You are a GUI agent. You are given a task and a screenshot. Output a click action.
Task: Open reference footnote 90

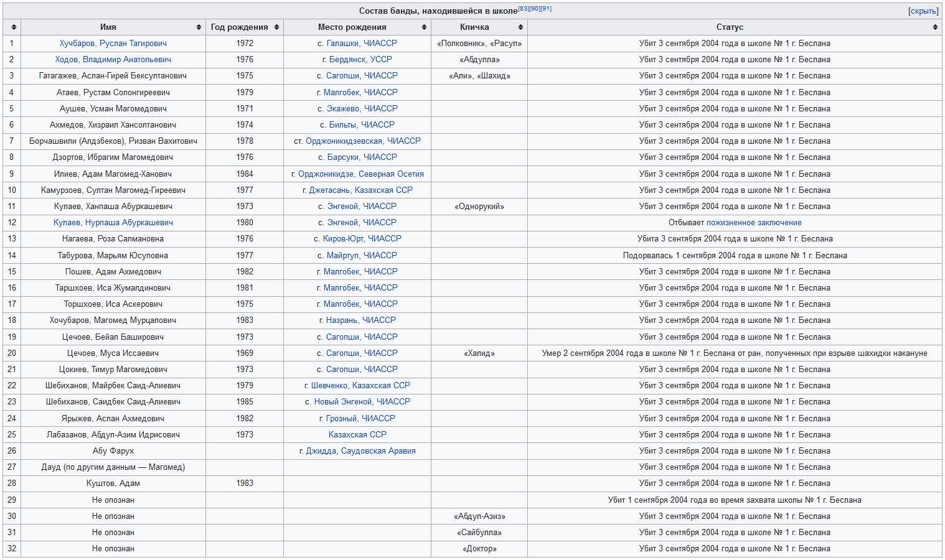[x=535, y=9]
